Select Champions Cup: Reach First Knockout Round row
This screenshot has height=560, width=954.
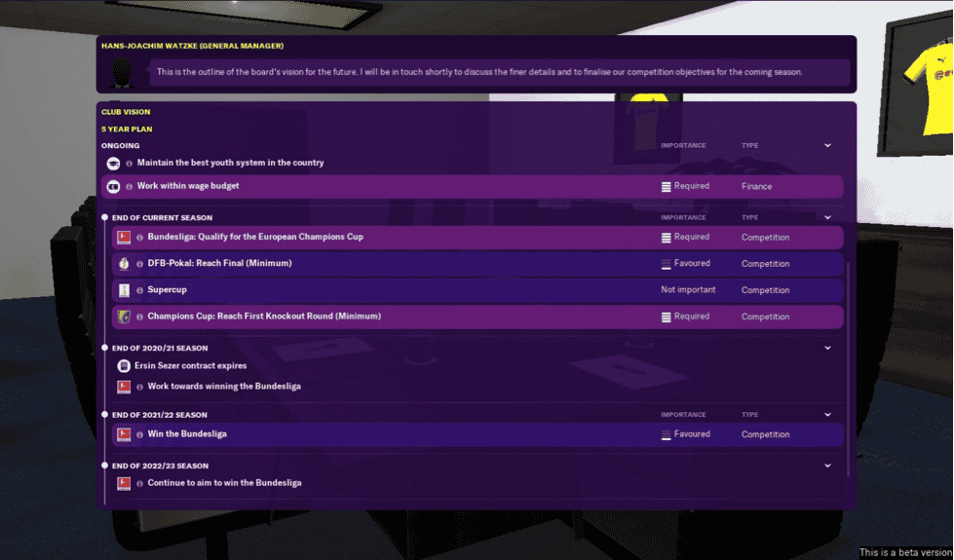[x=477, y=317]
